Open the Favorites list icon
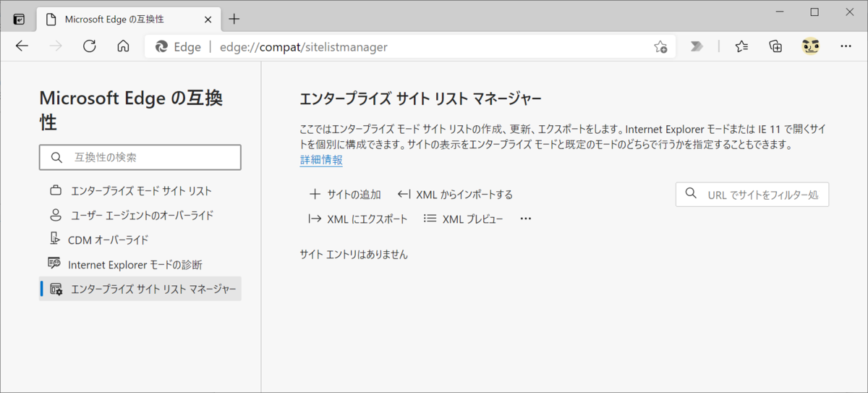Viewport: 868px width, 393px height. (x=741, y=46)
